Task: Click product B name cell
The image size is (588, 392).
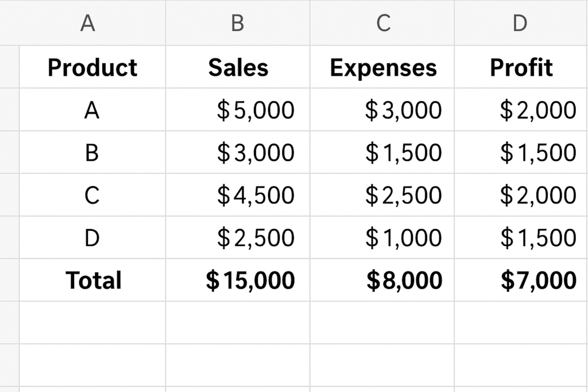Action: [x=92, y=152]
